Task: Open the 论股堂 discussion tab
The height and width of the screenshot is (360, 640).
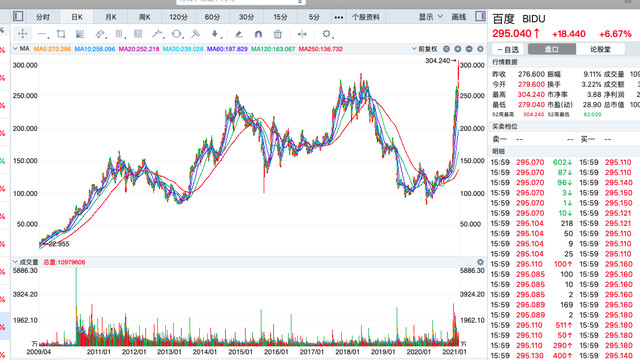Action: point(600,49)
